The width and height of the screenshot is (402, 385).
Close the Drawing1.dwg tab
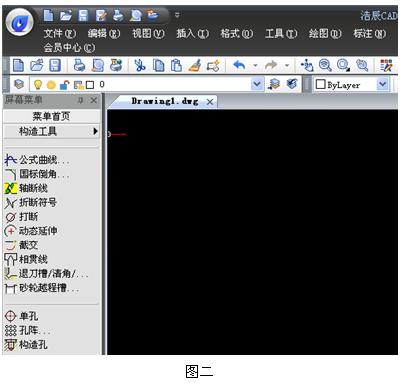tap(210, 102)
